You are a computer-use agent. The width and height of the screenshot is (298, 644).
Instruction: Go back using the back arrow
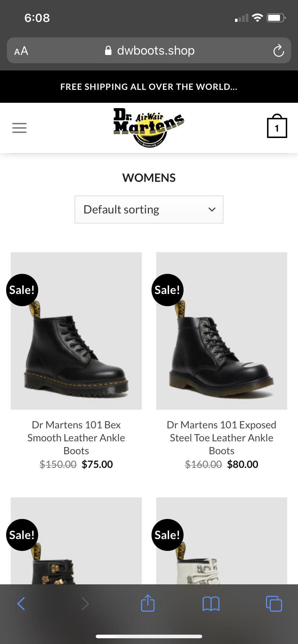pos(21,603)
